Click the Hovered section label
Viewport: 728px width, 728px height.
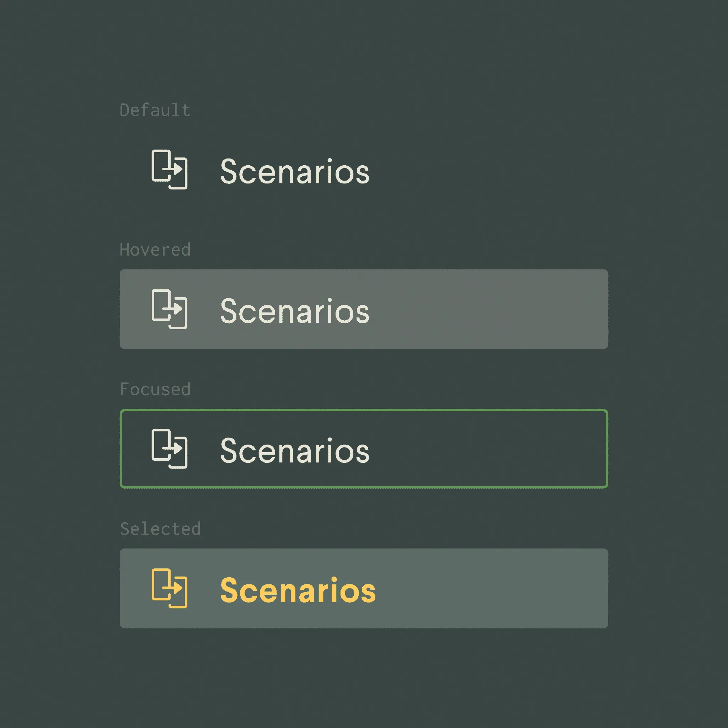(155, 250)
